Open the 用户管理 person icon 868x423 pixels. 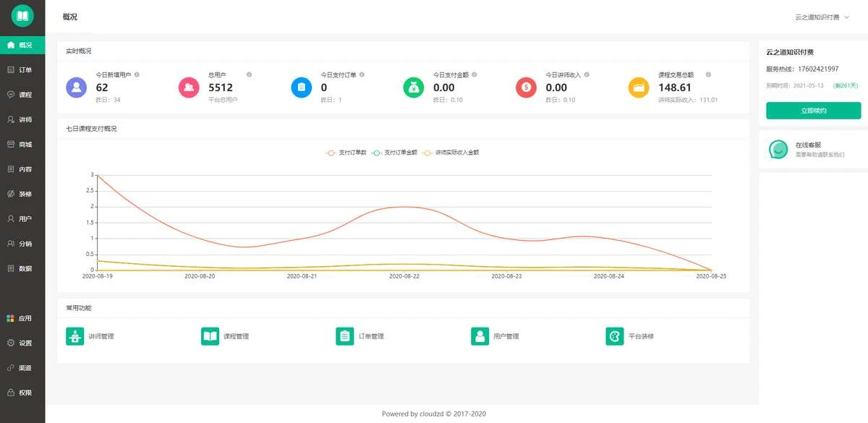(x=480, y=336)
